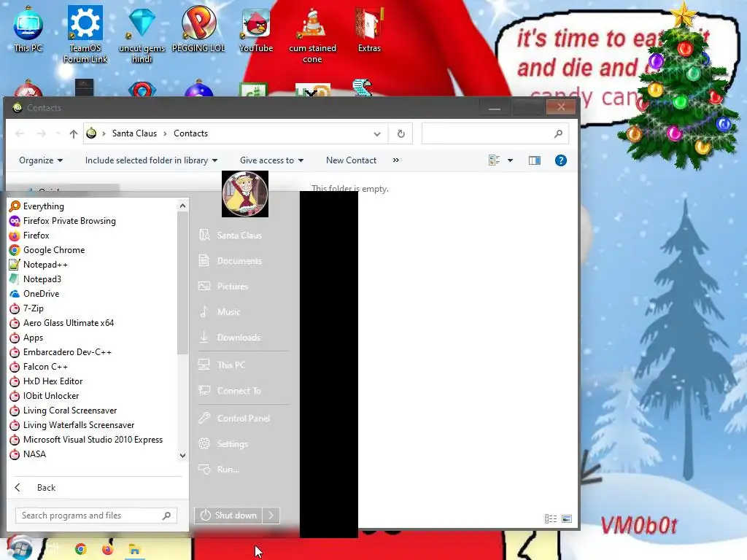Click Contacts in the address breadcrumb
Viewport: 747px width, 560px height.
(x=190, y=134)
